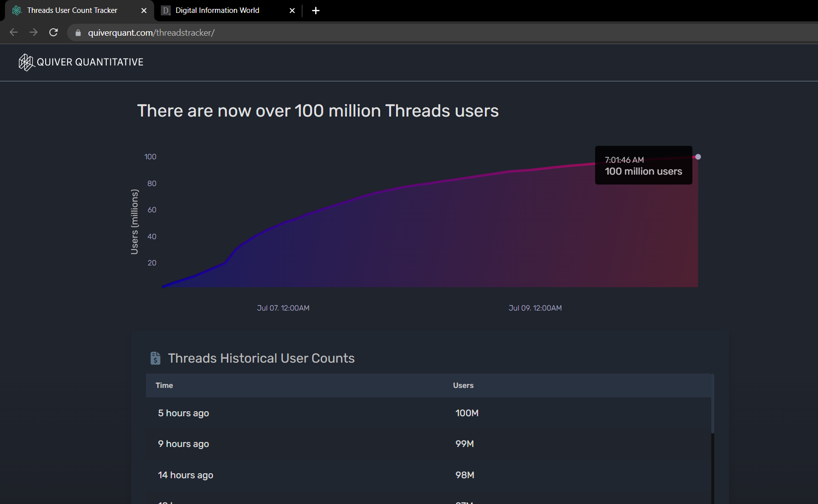Click the browser forward arrow
Viewport: 818px width, 504px height.
tap(33, 32)
